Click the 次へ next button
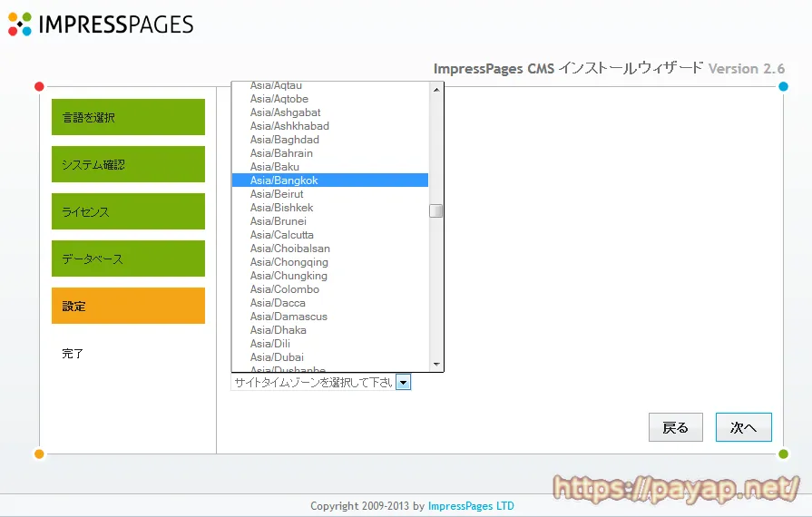This screenshot has height=517, width=812. [744, 427]
